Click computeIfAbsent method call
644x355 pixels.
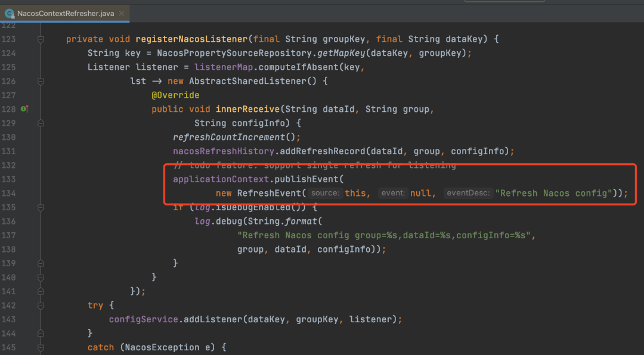[x=299, y=67]
